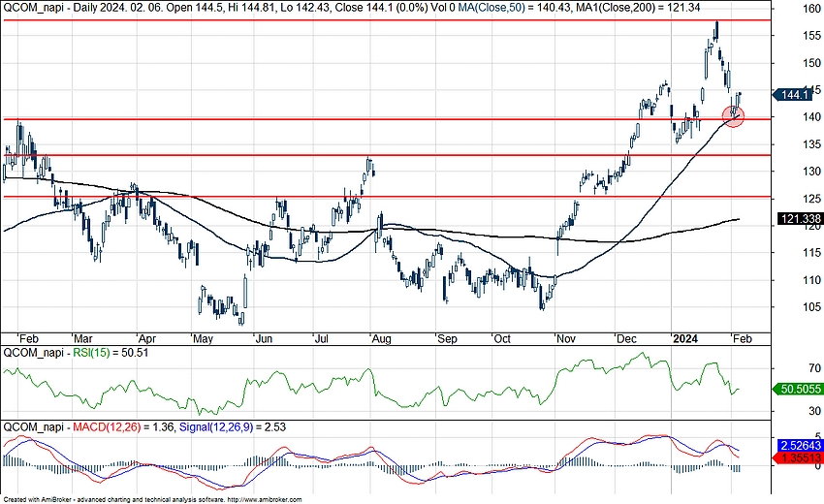Click the Dec date axis label
This screenshot has width=824, height=504.
[627, 339]
